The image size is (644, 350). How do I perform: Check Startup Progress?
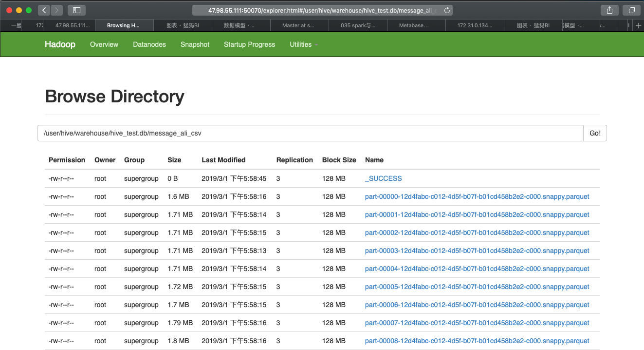tap(249, 44)
